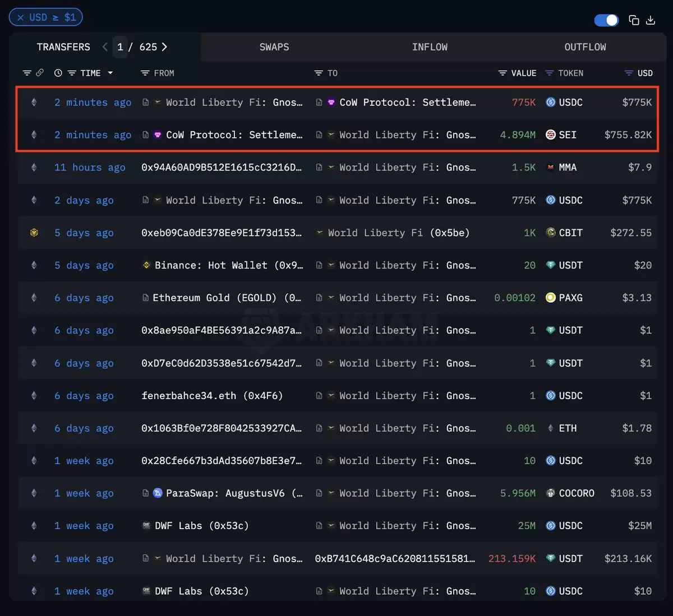Click the DWF Labs logo in $25M row
This screenshot has width=673, height=616.
[147, 526]
